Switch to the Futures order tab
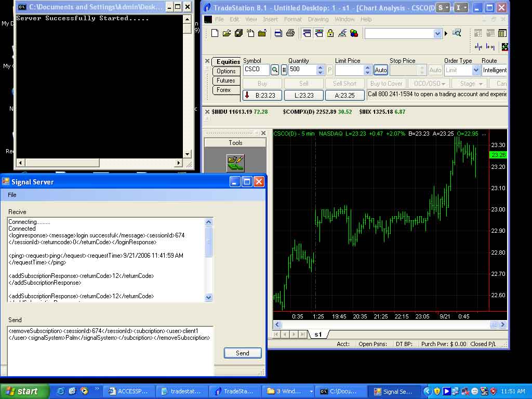532x399 pixels. click(x=226, y=81)
